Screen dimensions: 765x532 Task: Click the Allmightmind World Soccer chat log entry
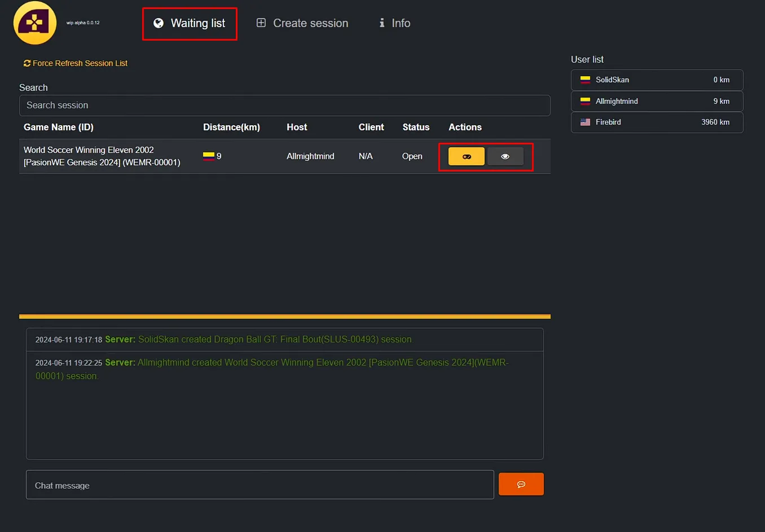(x=285, y=369)
